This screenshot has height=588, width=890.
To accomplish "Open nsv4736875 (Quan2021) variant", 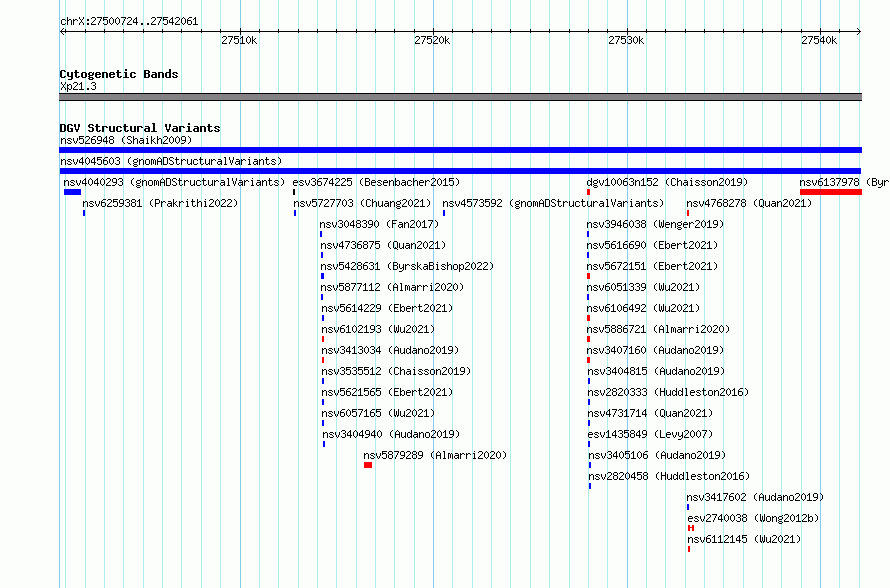I will point(383,245).
